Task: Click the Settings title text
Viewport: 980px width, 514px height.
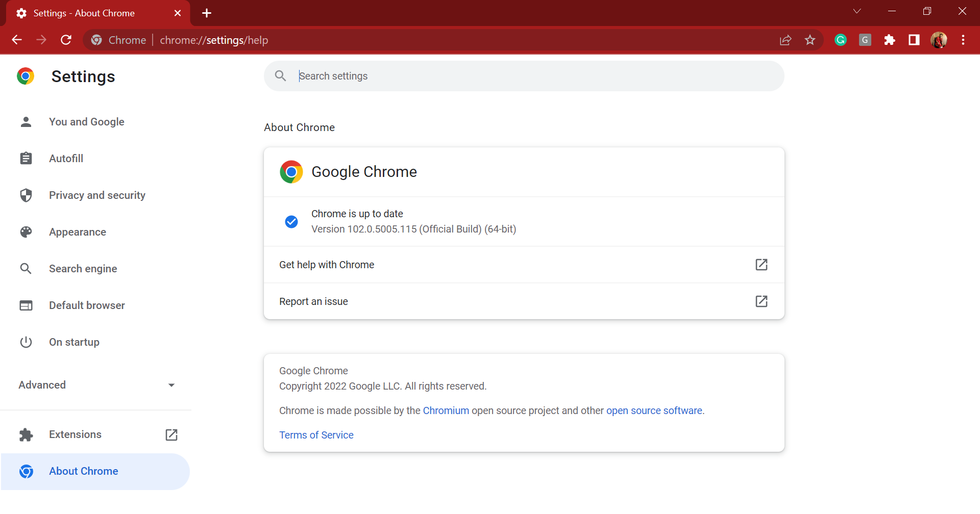Action: click(x=83, y=76)
